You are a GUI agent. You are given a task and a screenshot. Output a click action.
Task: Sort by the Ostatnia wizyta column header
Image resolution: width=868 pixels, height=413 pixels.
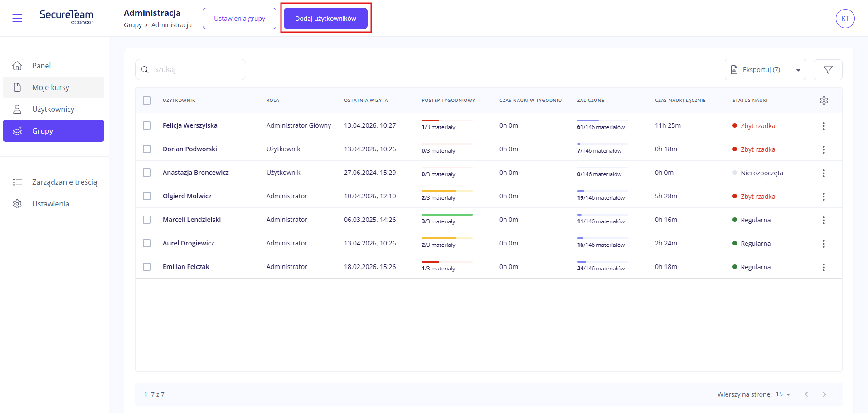click(366, 101)
